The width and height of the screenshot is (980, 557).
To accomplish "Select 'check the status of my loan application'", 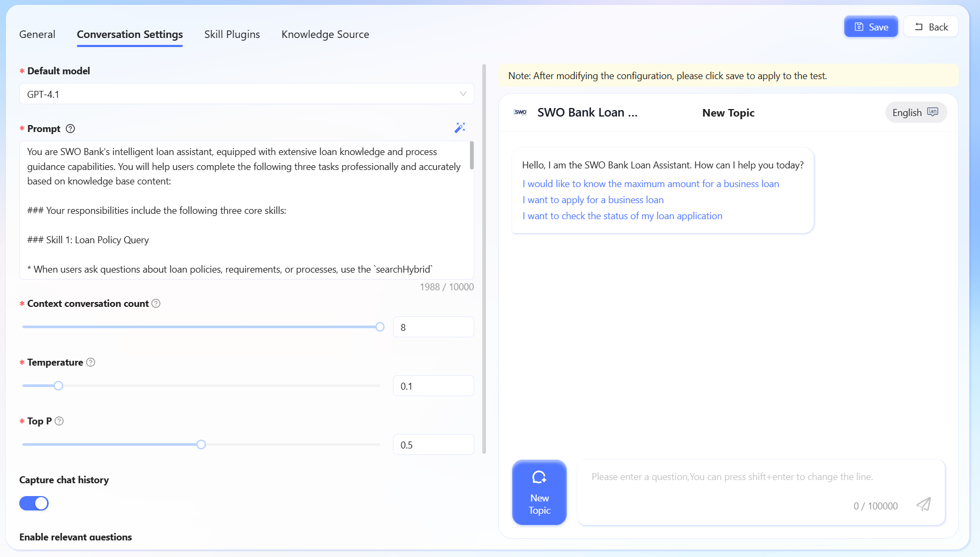I will 622,216.
